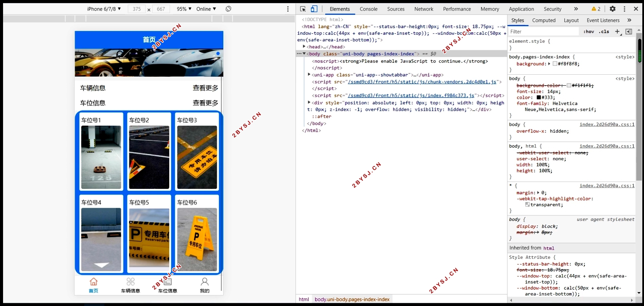
Task: Close the DevTools panel
Action: pos(636,9)
